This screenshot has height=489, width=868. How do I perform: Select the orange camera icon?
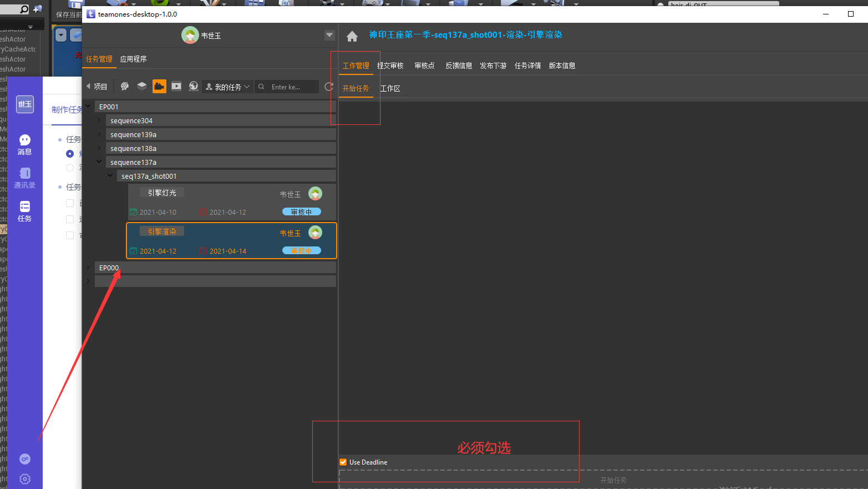pyautogui.click(x=159, y=86)
